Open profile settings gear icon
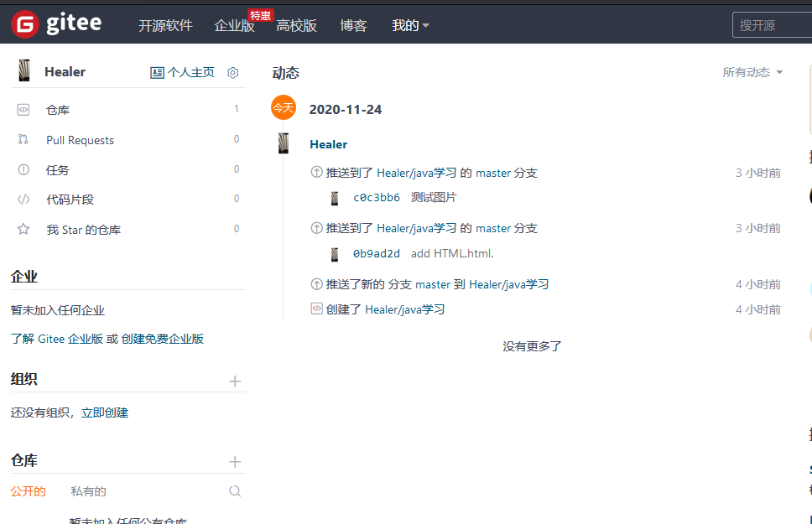Screen dimensions: 812x524 tap(233, 72)
